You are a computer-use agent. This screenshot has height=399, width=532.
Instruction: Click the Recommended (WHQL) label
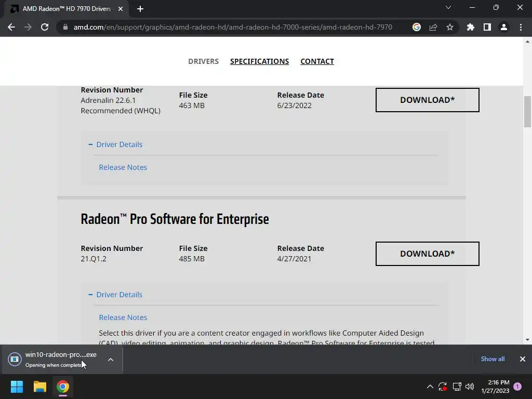(121, 111)
